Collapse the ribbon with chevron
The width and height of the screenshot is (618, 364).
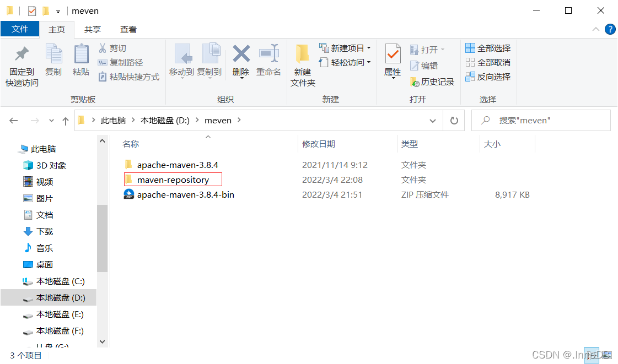596,30
